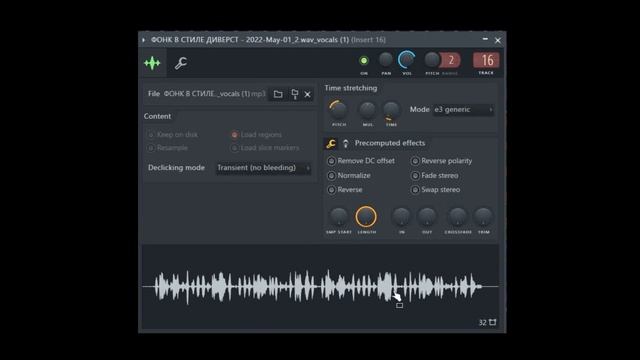The width and height of the screenshot is (640, 360).
Task: Click the channel PITCH knob in header
Action: [x=431, y=60]
